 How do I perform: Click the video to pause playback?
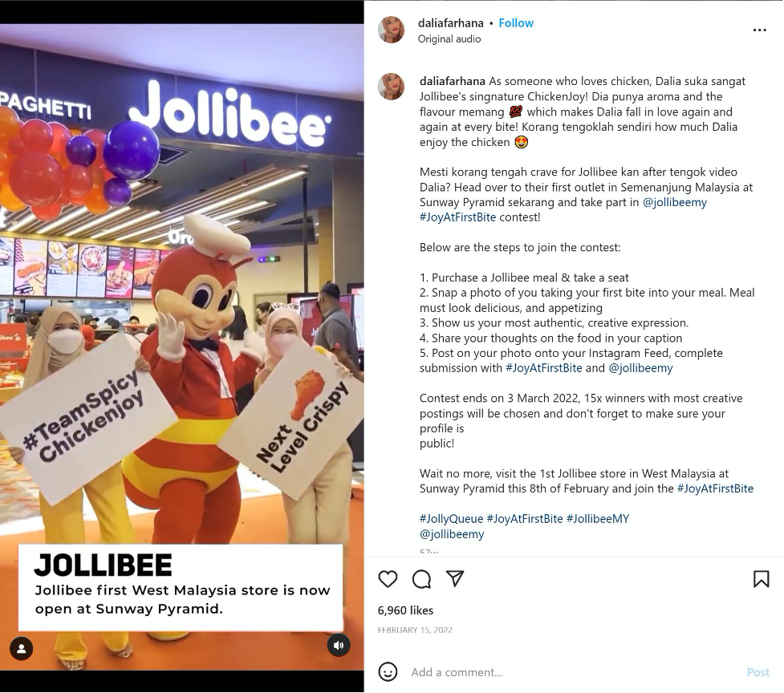(x=182, y=346)
